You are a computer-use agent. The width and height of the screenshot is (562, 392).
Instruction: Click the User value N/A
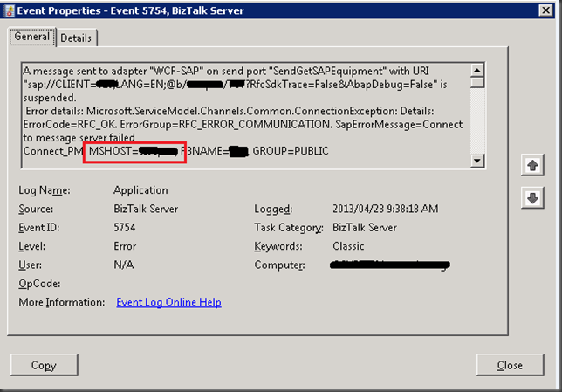tap(124, 265)
